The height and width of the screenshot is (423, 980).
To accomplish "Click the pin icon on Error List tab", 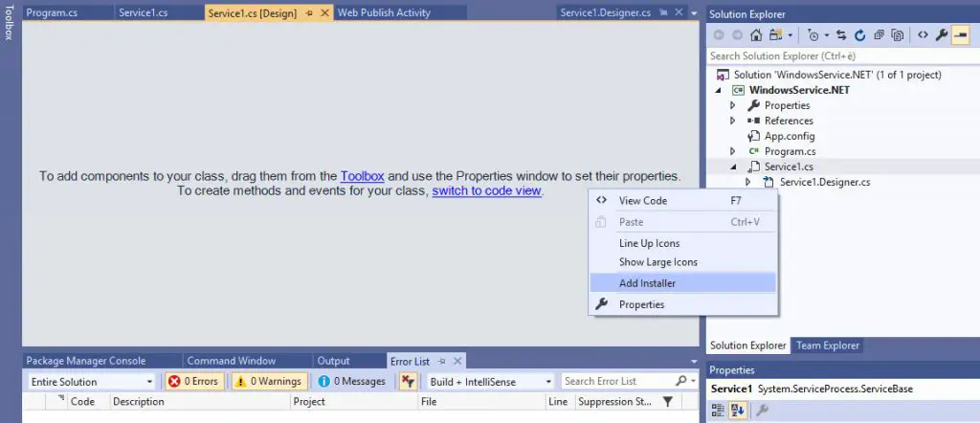I will click(x=442, y=361).
